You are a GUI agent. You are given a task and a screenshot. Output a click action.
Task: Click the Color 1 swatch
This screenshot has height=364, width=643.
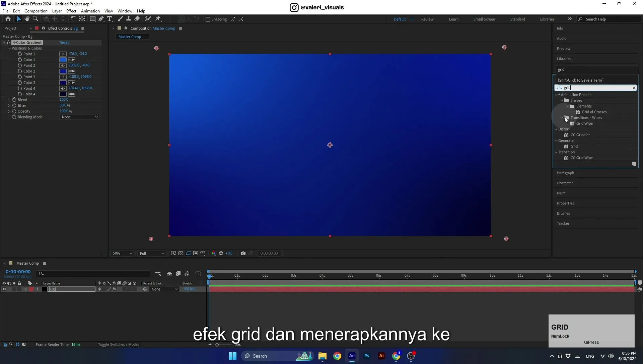pos(63,60)
